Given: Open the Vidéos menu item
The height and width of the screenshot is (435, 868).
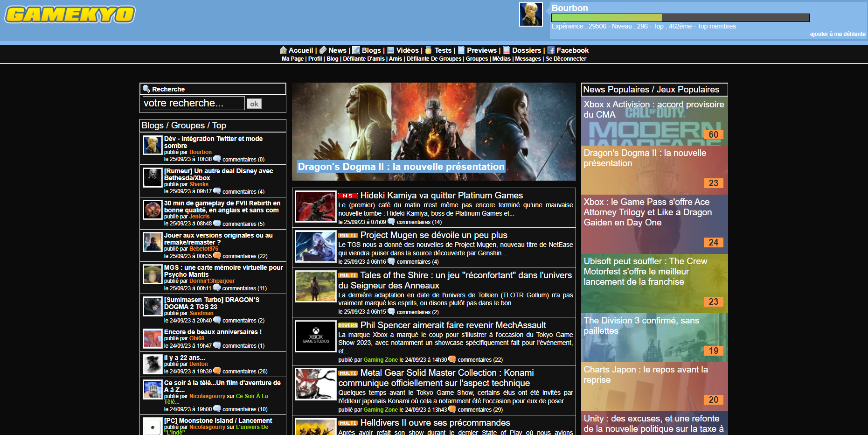Looking at the screenshot, I should coord(408,50).
